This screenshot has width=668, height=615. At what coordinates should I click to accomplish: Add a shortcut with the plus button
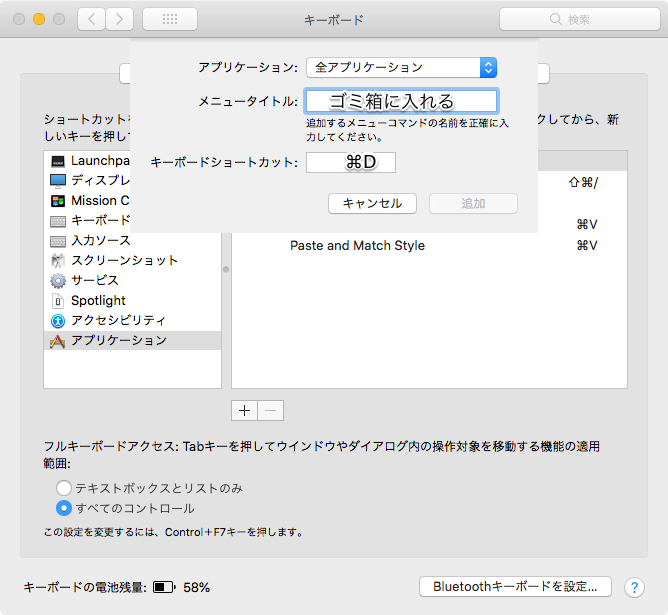coord(244,411)
